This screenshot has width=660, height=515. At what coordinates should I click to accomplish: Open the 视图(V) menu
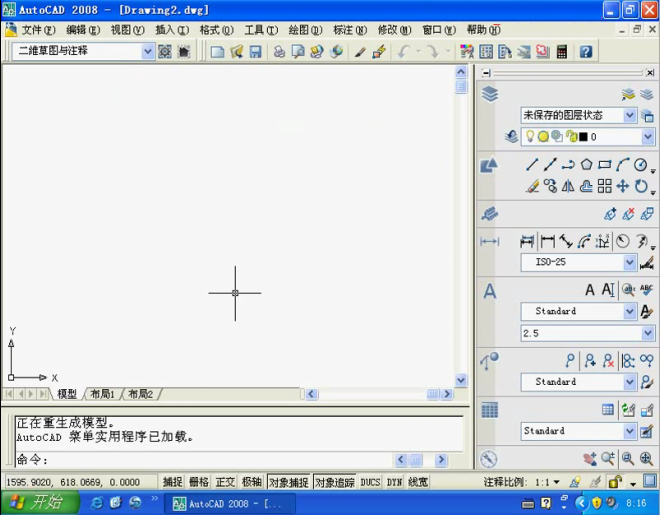128,30
